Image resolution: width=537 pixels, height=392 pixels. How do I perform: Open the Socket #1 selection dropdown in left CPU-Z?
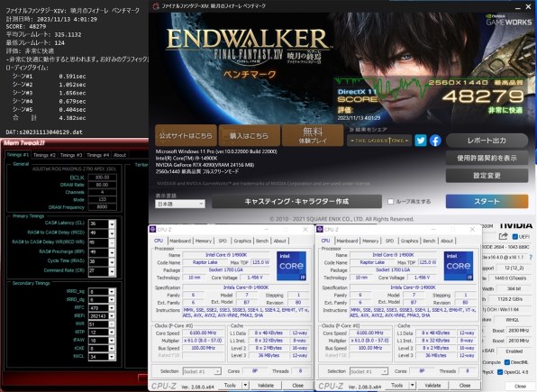click(202, 371)
